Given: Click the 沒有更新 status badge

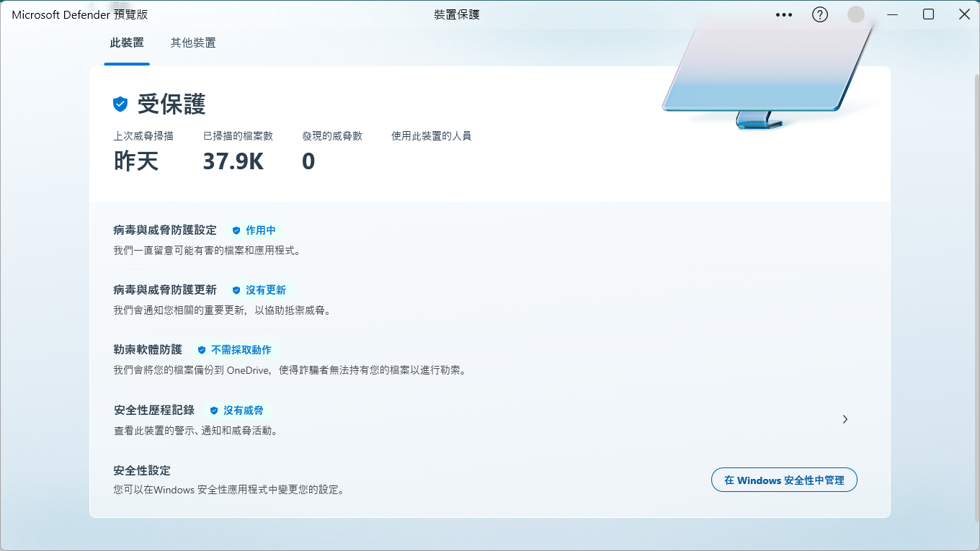Looking at the screenshot, I should 259,290.
